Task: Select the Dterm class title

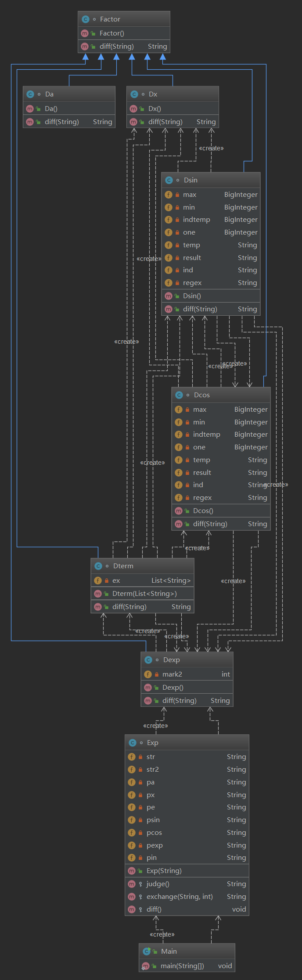Action: click(x=123, y=566)
